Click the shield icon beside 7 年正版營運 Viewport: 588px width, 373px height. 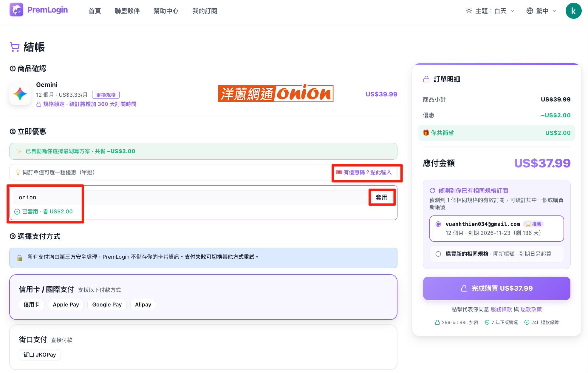pyautogui.click(x=487, y=323)
